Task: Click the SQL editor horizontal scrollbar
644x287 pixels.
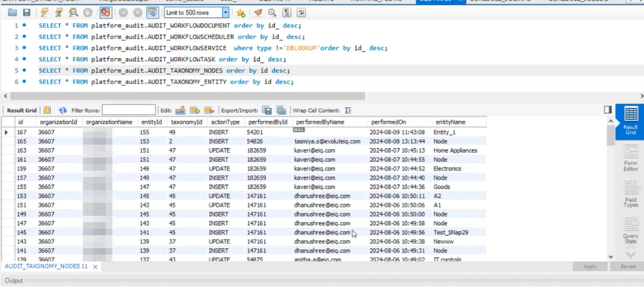Action: (187, 96)
